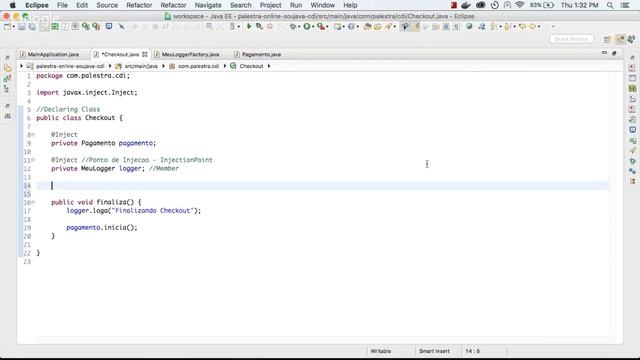Click the Next Annotation arrow icon

494,27
